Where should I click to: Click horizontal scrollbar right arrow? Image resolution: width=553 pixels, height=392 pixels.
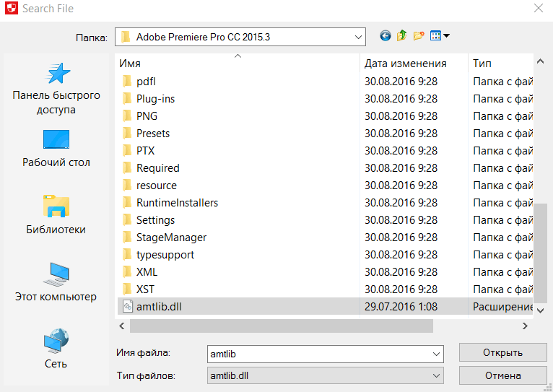tap(525, 326)
